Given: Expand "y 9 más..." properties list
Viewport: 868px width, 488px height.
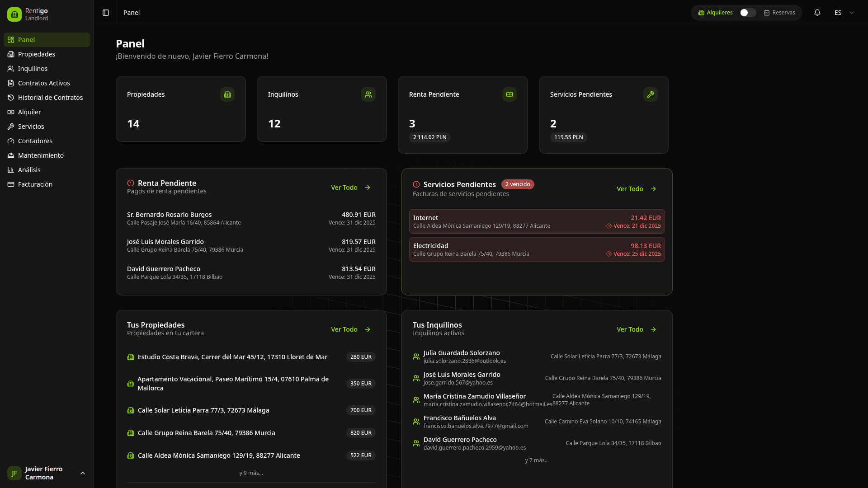Looking at the screenshot, I should point(251,473).
